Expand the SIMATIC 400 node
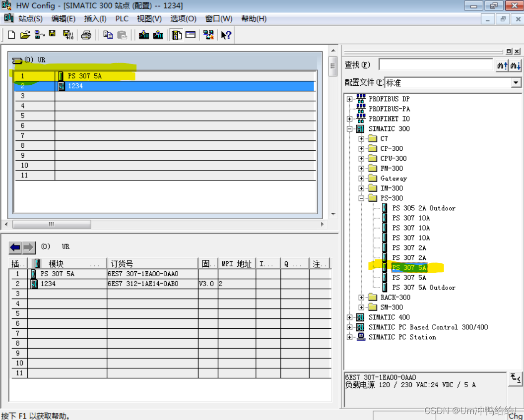This screenshot has width=524, height=420. point(349,317)
